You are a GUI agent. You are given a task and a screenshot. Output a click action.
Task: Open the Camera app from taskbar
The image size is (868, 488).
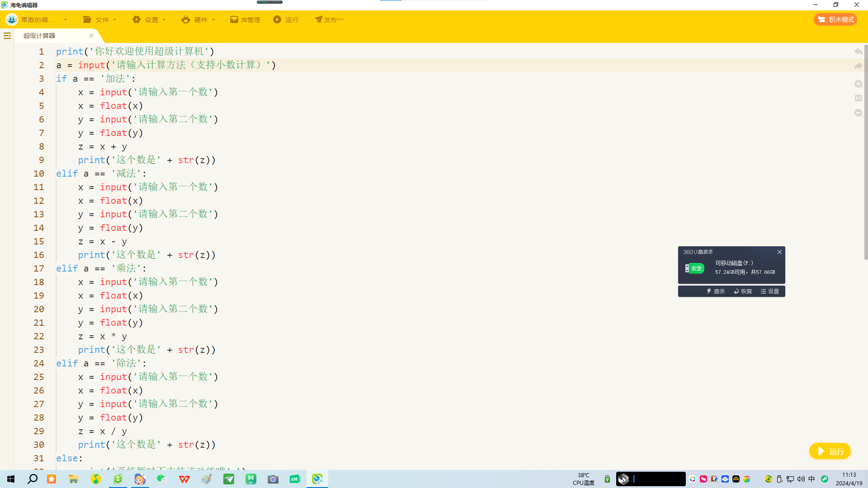(273, 479)
